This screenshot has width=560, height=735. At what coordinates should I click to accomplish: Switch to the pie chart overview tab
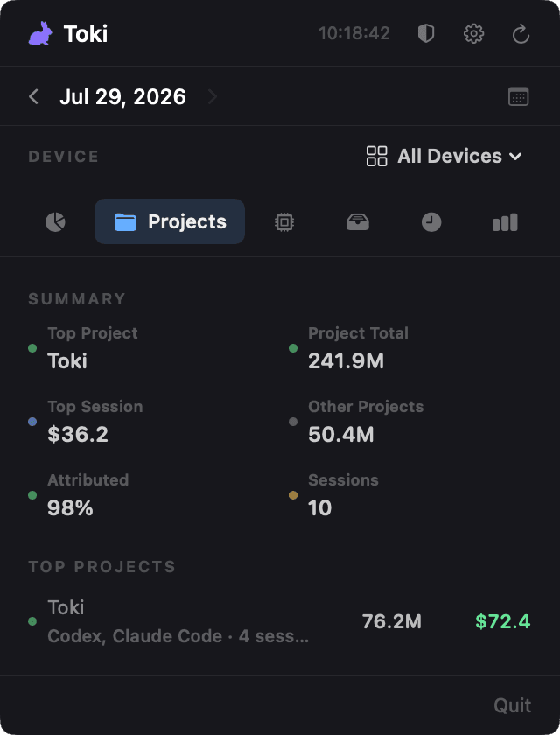point(55,221)
